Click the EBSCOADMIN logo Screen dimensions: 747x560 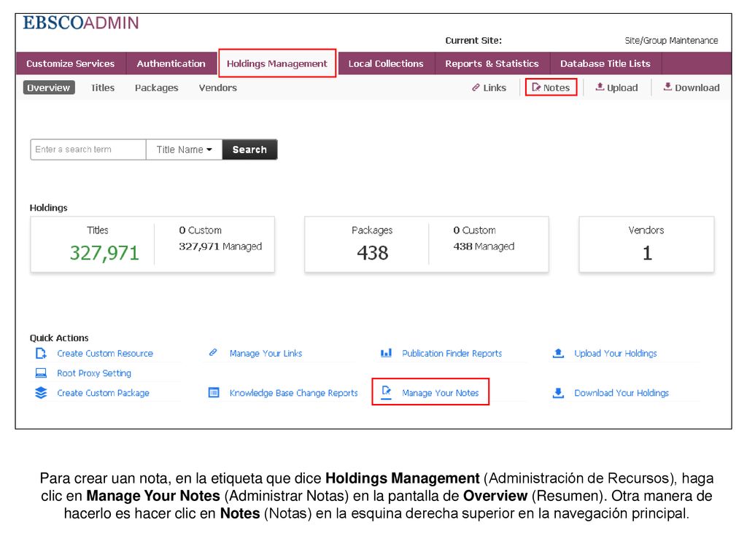pyautogui.click(x=81, y=23)
